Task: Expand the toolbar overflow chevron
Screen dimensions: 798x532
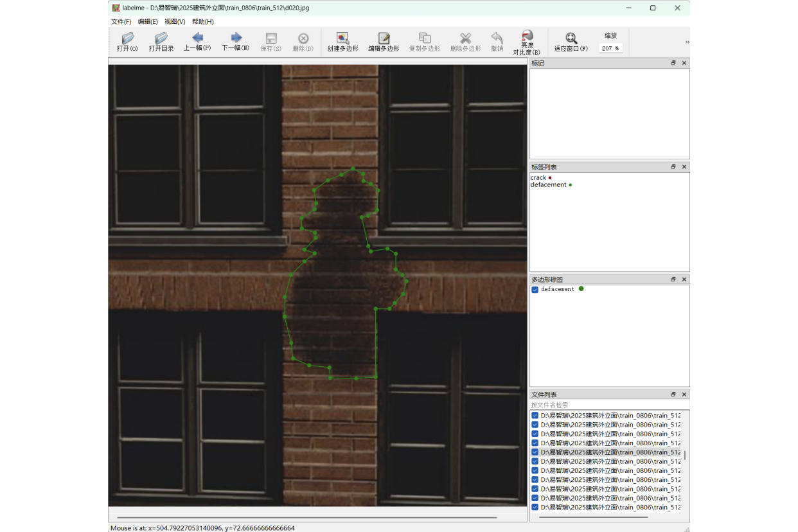Action: 687,42
